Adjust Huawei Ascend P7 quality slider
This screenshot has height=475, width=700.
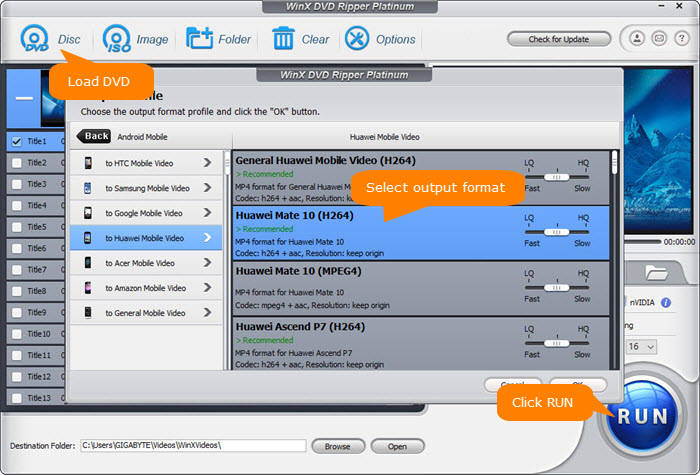pyautogui.click(x=557, y=343)
